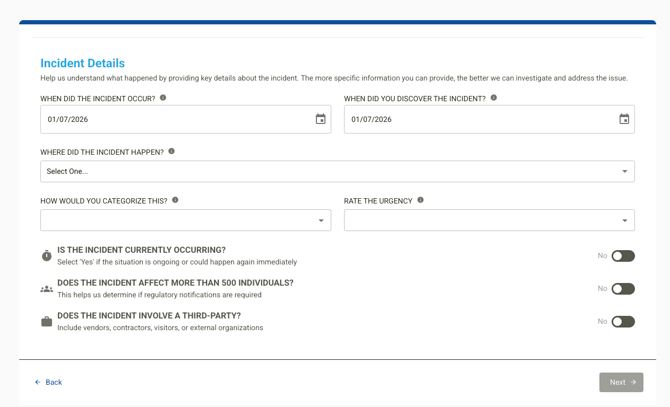Screen dimensions: 670x407
Task: Click info icon beside 'When did the incident occur?'
Action: [x=163, y=98]
